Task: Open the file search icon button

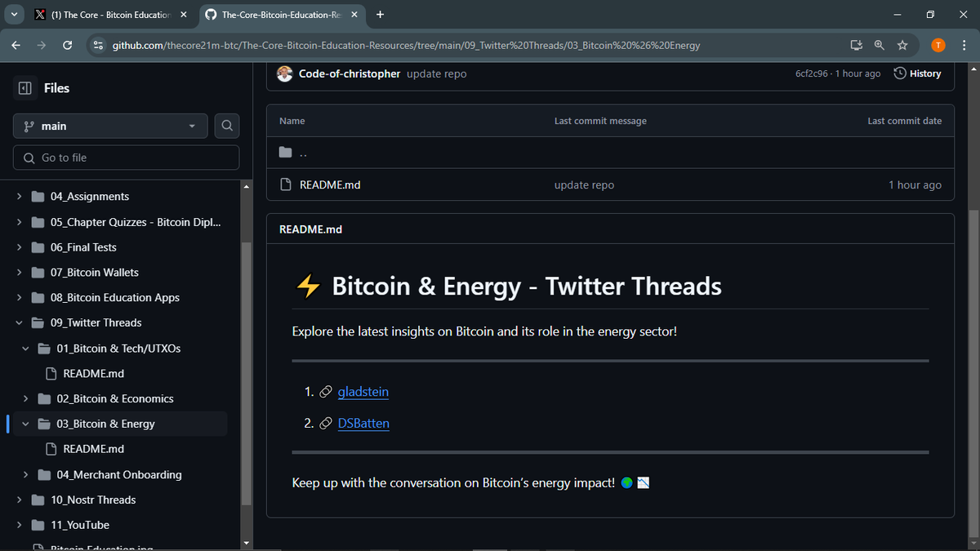Action: (227, 126)
